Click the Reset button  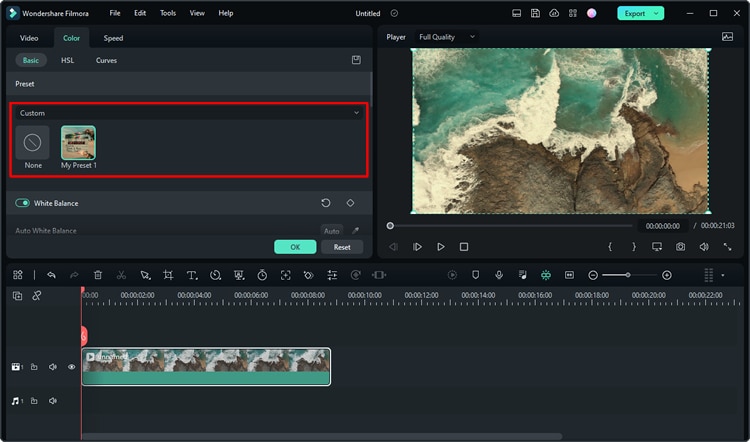[342, 247]
